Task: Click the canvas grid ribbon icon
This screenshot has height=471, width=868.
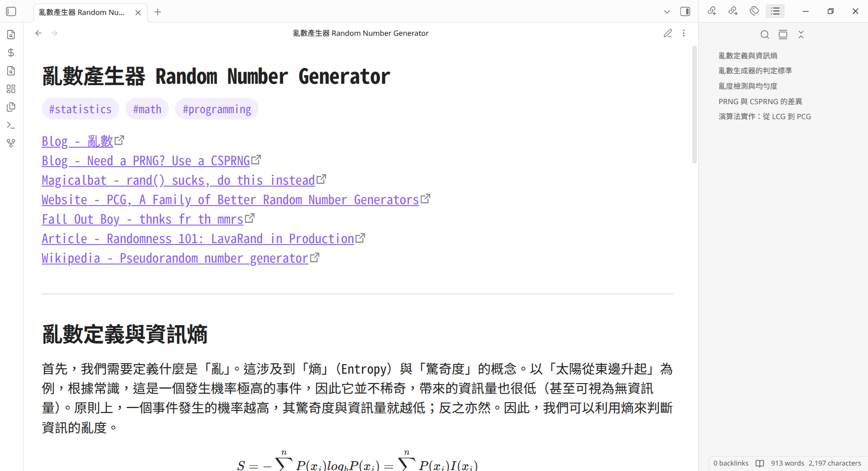Action: pyautogui.click(x=11, y=89)
